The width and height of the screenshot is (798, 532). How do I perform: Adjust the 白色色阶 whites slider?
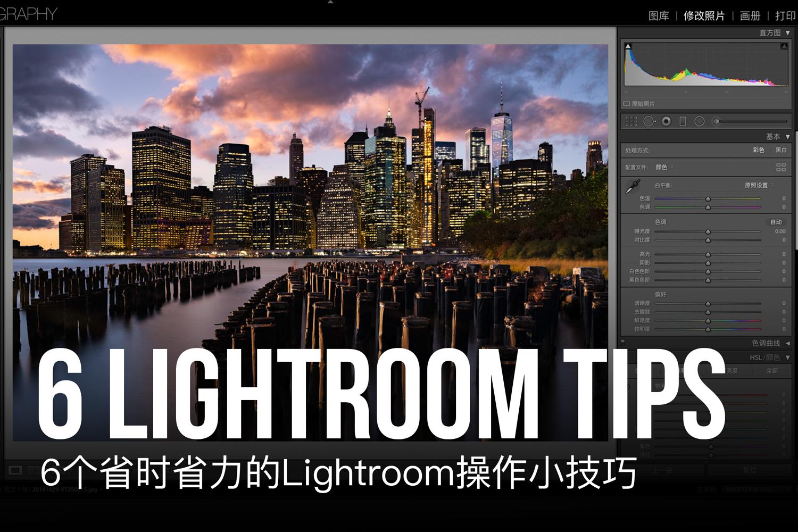708,271
